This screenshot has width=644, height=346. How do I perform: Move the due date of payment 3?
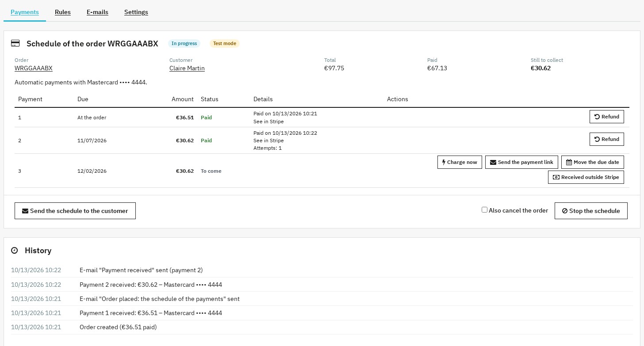(593, 162)
